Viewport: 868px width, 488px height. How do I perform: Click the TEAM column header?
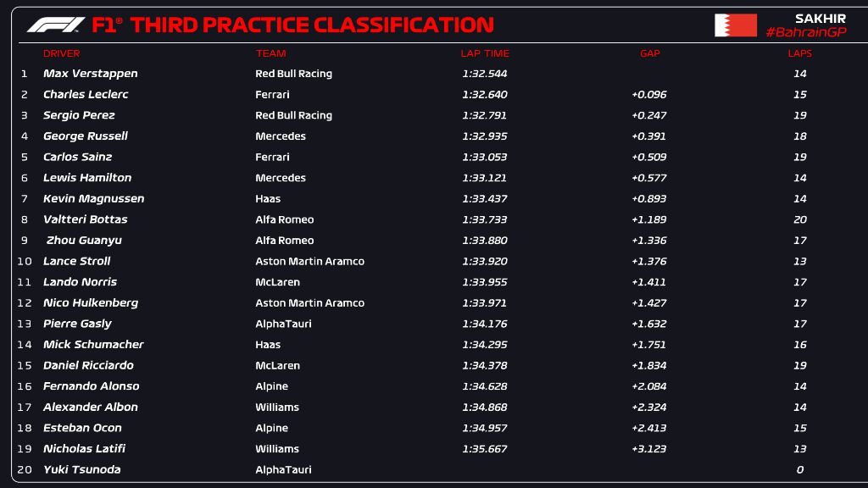pyautogui.click(x=270, y=53)
